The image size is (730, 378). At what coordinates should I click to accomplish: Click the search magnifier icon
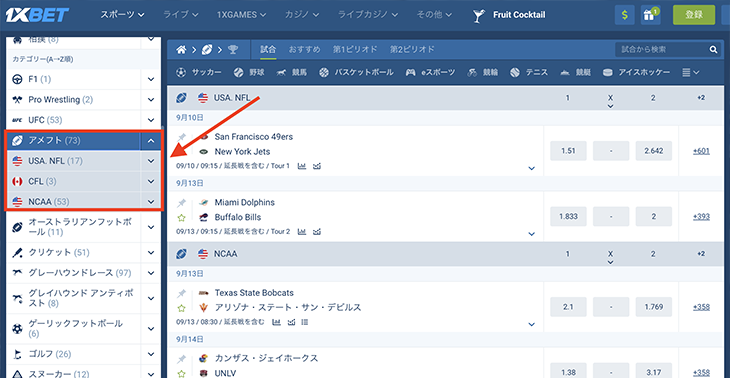[713, 49]
